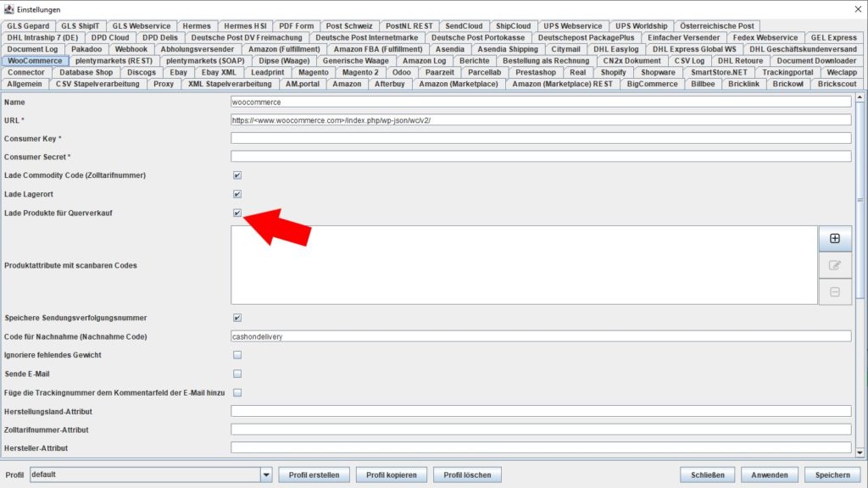Viewport: 868px width, 488px height.
Task: Open the SendCloud tab
Action: point(464,26)
